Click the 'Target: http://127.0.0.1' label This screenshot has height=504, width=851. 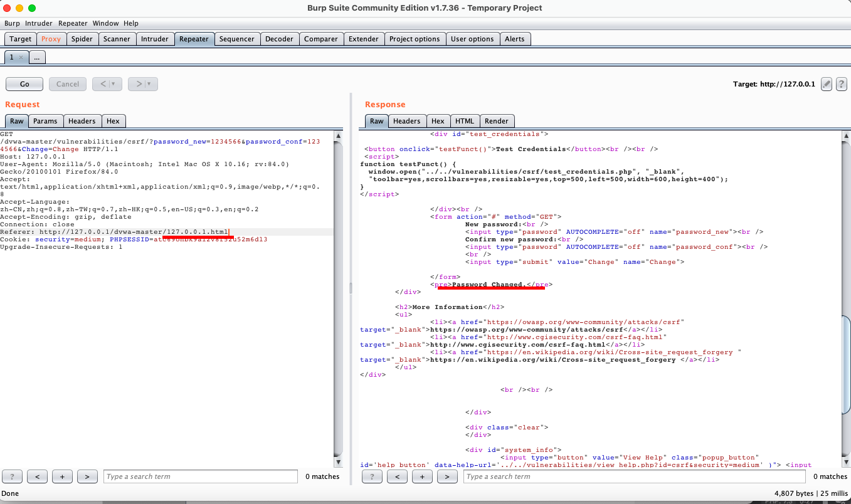click(774, 84)
